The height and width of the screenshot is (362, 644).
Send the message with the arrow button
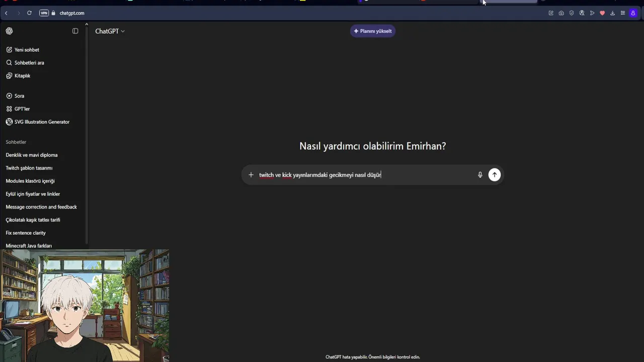(x=495, y=174)
